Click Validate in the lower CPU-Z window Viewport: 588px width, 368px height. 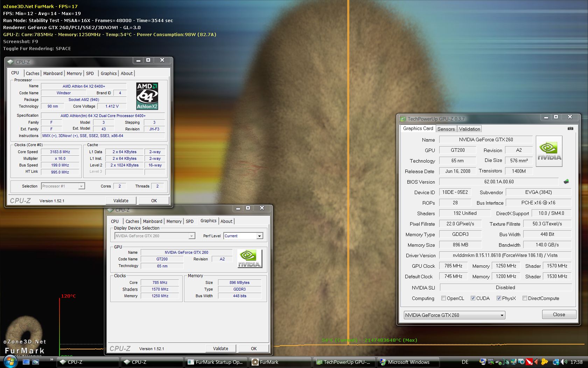point(220,348)
